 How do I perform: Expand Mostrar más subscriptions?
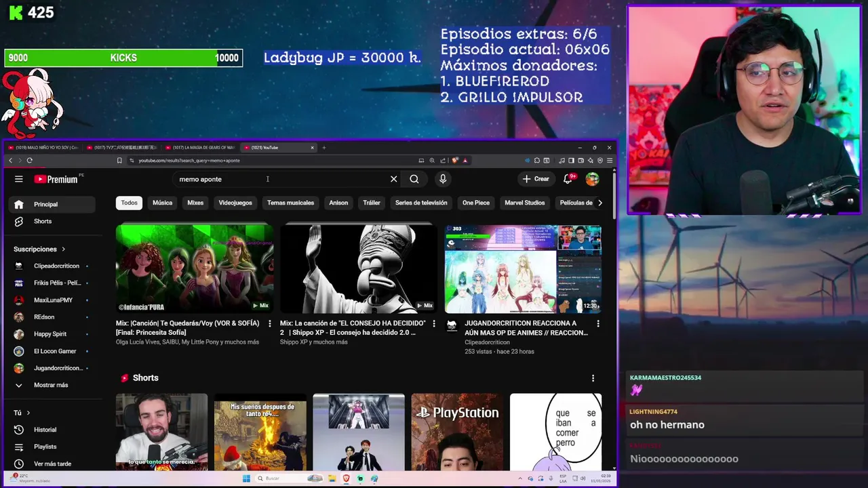pos(53,385)
